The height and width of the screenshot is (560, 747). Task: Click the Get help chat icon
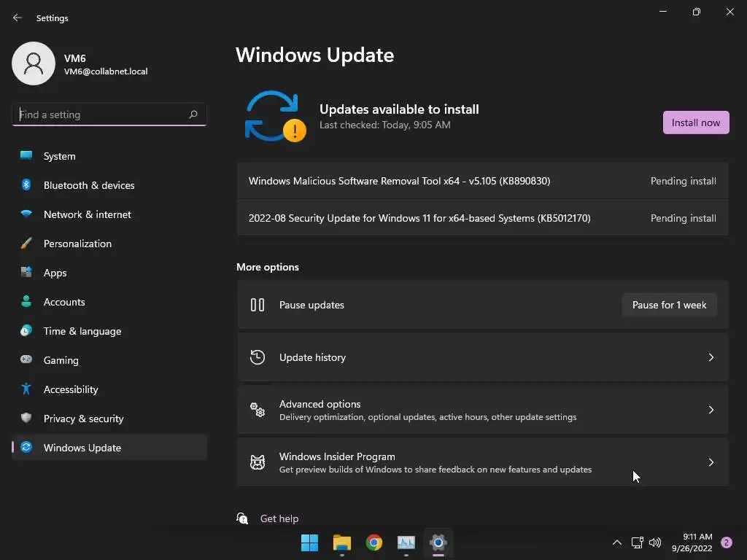pos(242,518)
